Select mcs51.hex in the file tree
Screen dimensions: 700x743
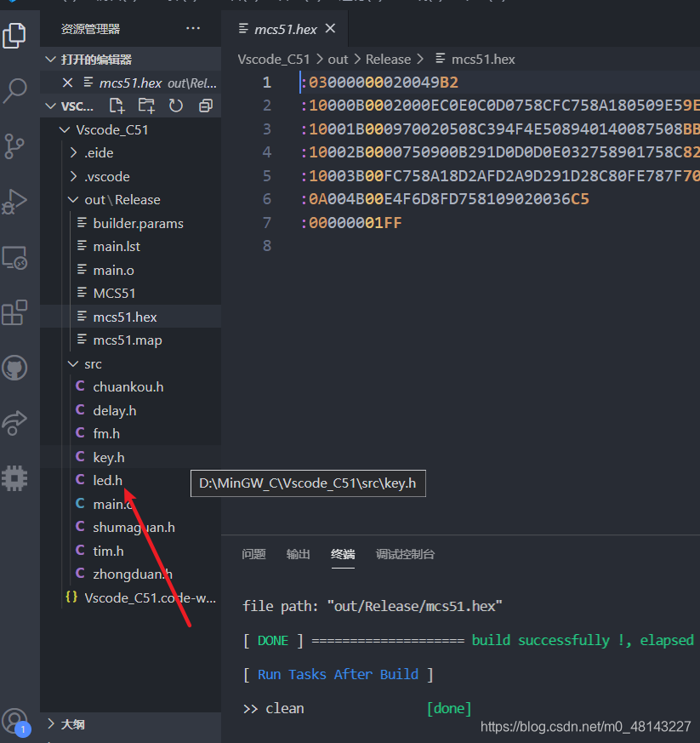click(131, 317)
